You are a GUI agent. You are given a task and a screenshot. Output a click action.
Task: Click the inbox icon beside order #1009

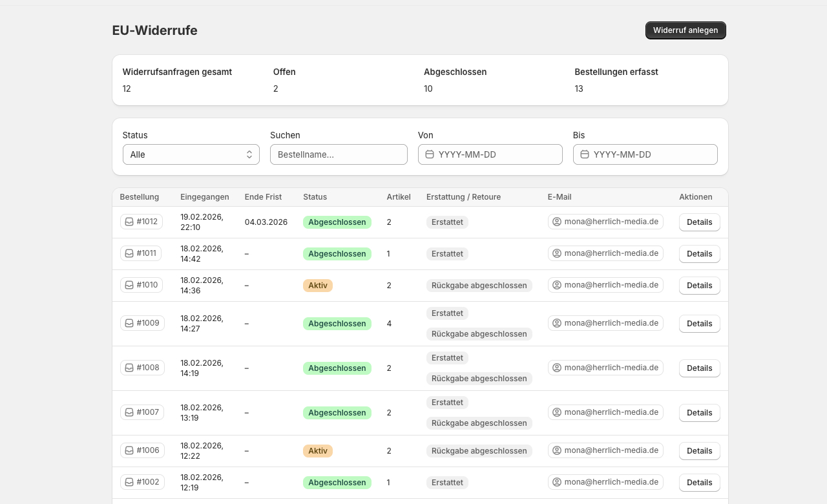point(129,323)
